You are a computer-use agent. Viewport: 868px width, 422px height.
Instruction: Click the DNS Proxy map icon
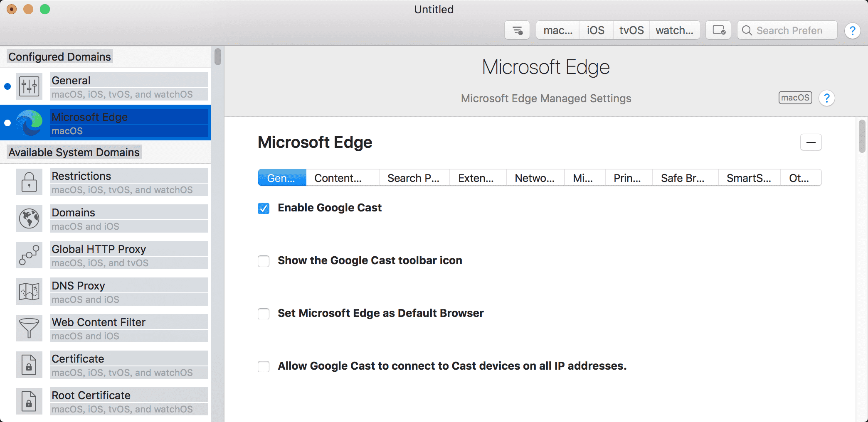29,292
